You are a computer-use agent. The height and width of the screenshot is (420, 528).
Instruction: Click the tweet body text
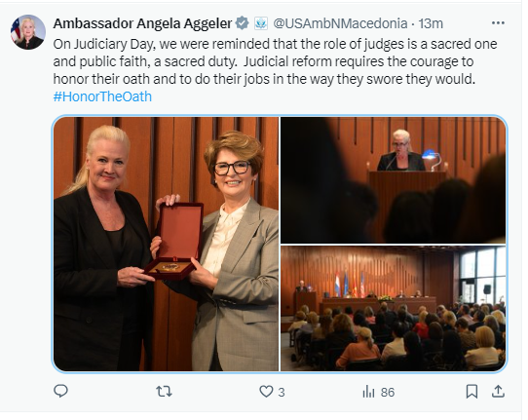[275, 61]
